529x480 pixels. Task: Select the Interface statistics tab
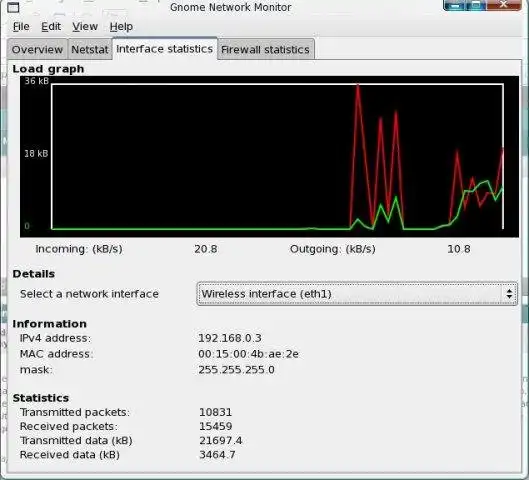coord(165,49)
